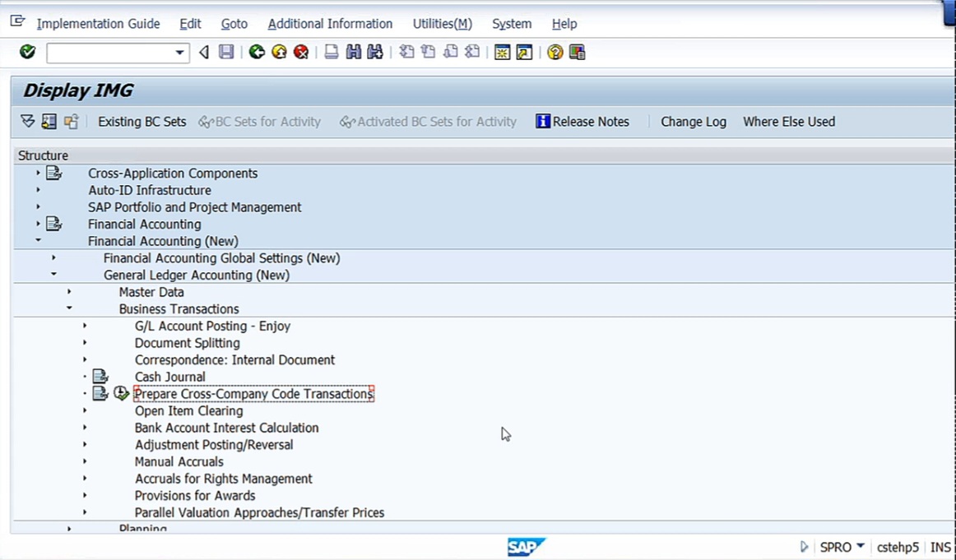Click the Where Else Used button
The image size is (956, 560).
click(789, 121)
